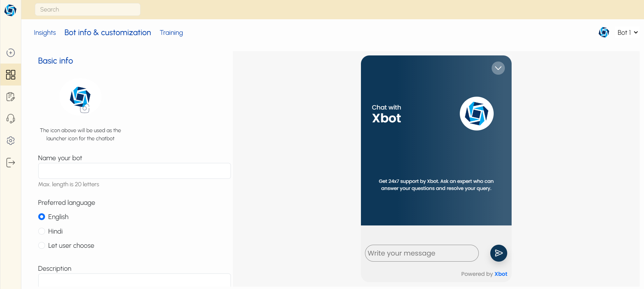Minimize the chat preview with the chevron button
This screenshot has height=289, width=644.
(x=498, y=68)
